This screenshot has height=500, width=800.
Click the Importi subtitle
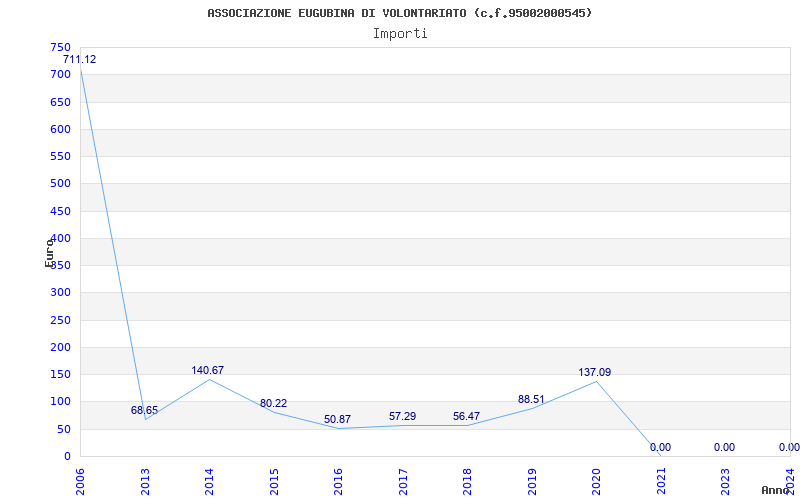400,34
